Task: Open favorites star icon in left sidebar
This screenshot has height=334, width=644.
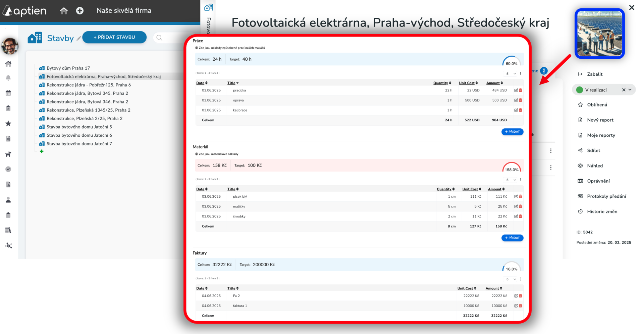Action: (x=8, y=124)
